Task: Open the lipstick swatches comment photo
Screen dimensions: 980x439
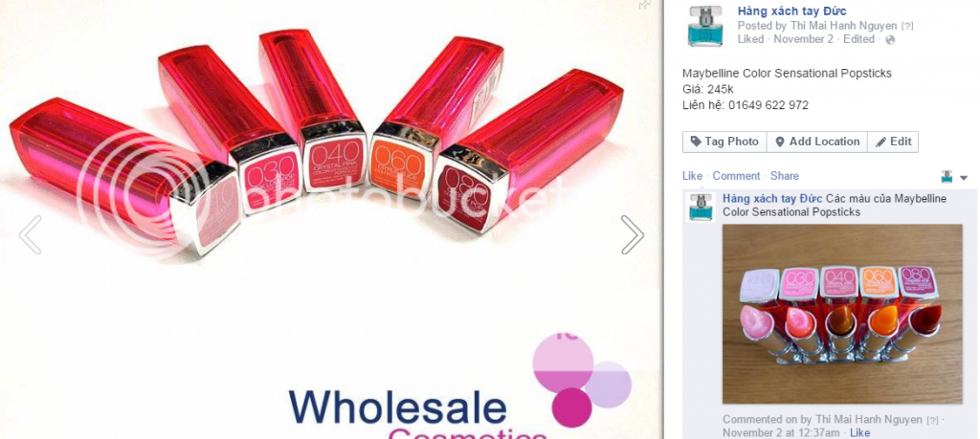Action: click(842, 314)
